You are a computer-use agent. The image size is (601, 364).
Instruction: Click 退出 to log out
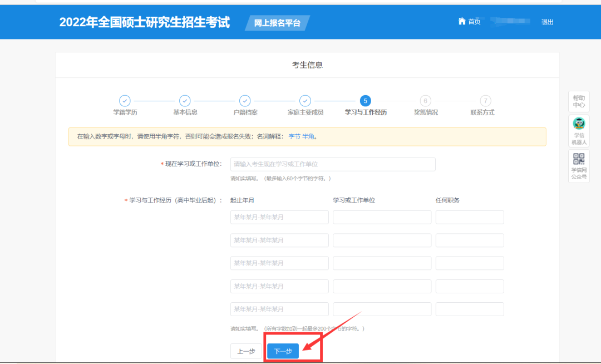(x=548, y=22)
